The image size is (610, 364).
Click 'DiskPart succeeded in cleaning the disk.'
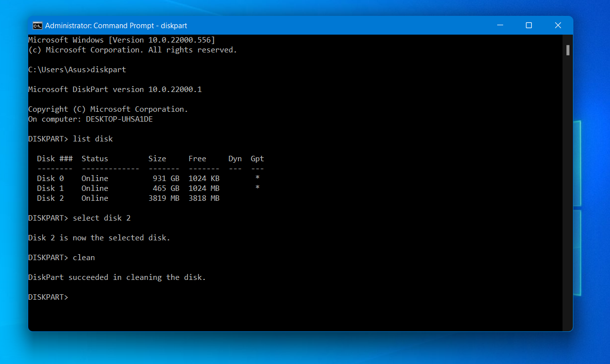(x=117, y=277)
